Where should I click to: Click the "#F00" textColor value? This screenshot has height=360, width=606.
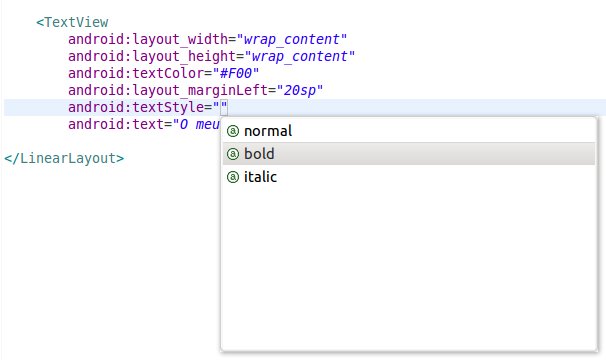(236, 73)
